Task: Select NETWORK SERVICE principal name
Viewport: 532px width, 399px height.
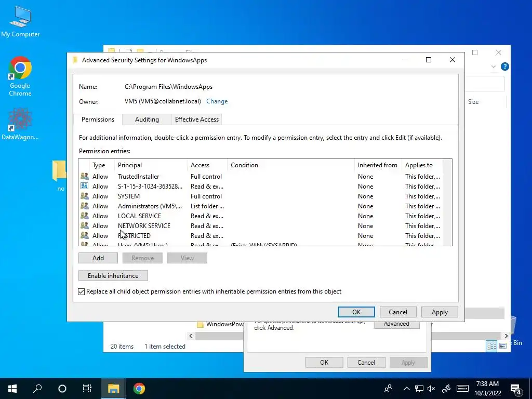Action: [x=144, y=225]
